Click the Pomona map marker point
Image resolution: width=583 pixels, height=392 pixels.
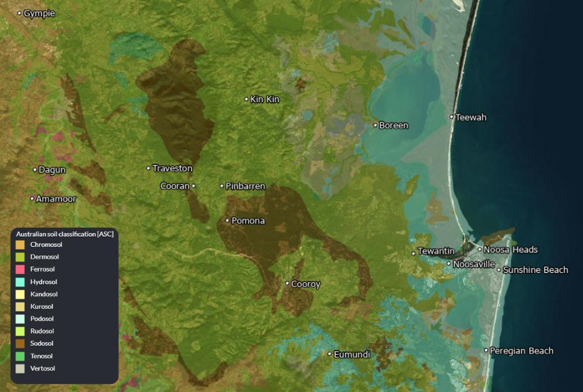coord(228,221)
